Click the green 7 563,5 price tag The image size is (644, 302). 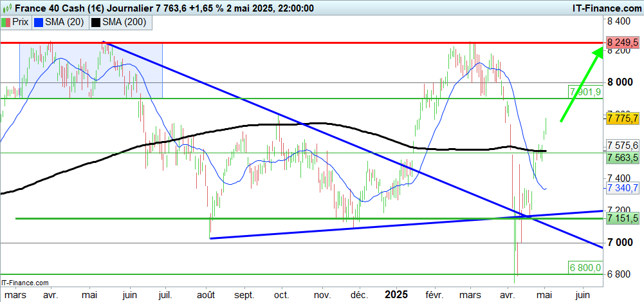(x=622, y=157)
